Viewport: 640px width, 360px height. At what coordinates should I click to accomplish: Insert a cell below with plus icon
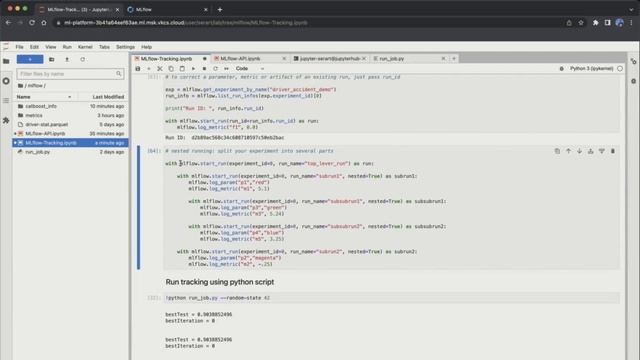coord(149,69)
